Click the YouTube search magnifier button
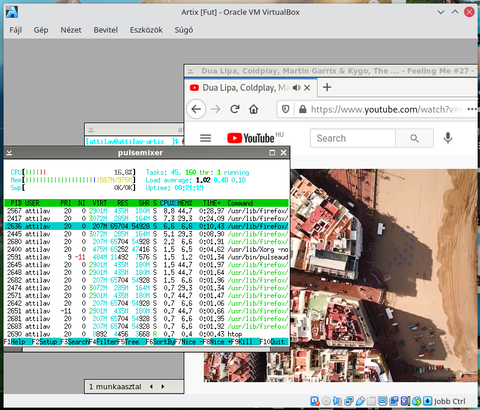480x410 pixels. [414, 138]
